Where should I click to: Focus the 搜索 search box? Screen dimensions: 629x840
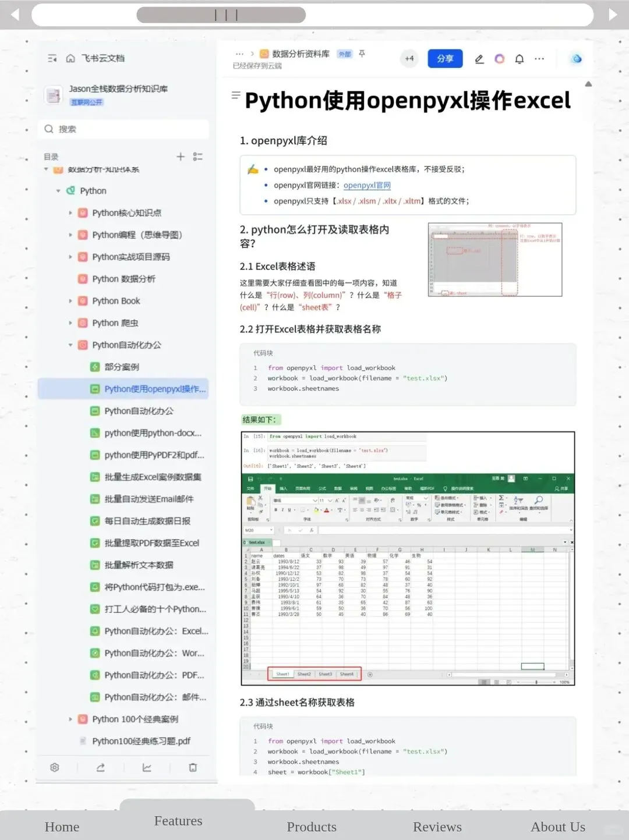click(x=123, y=129)
